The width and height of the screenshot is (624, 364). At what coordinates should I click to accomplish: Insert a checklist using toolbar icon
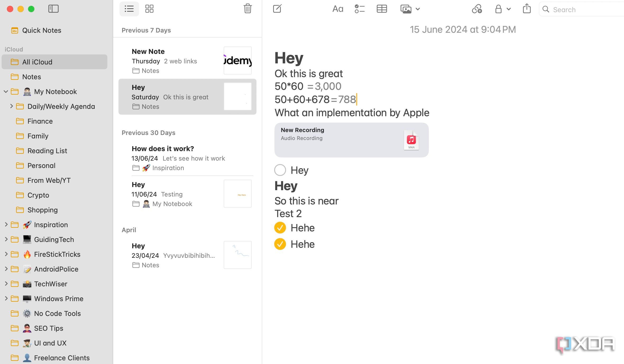coord(360,9)
